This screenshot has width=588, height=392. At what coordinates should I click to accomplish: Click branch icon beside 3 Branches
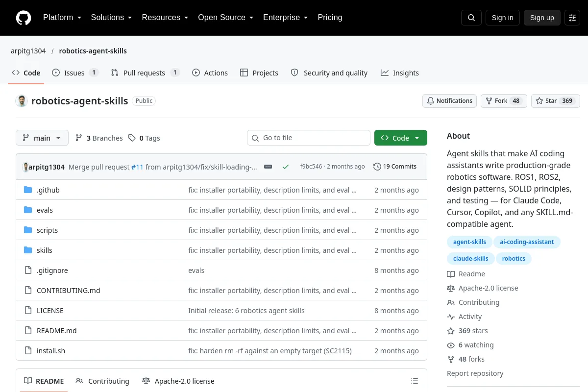point(79,138)
